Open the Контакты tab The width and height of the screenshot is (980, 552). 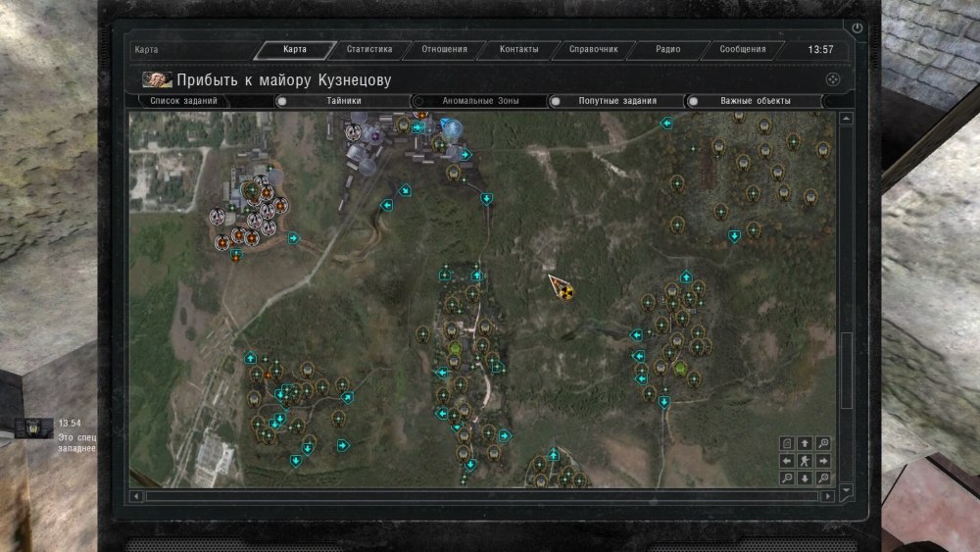[518, 49]
